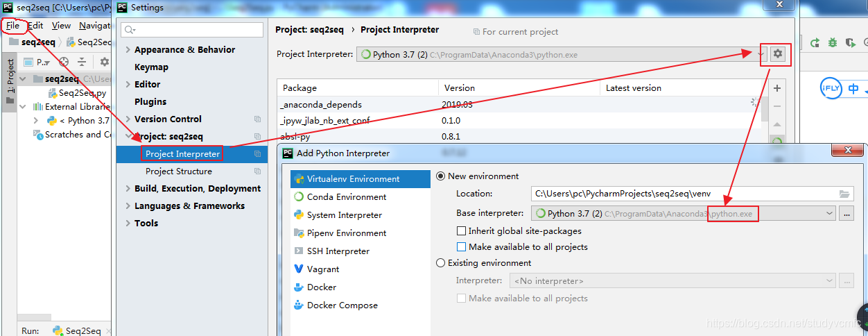868x336 pixels.
Task: Click the Seq2Seq.py file in project tree
Action: coord(76,93)
